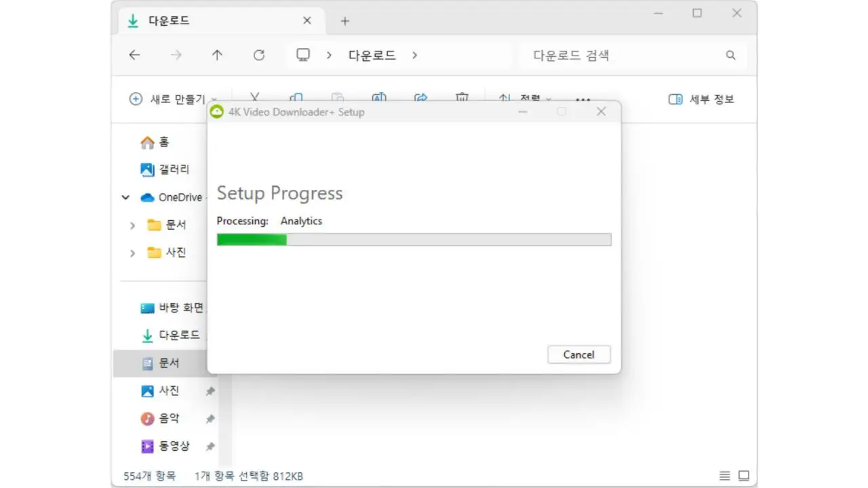Close the 4K Video Downloader+ Setup dialog

[x=601, y=112]
